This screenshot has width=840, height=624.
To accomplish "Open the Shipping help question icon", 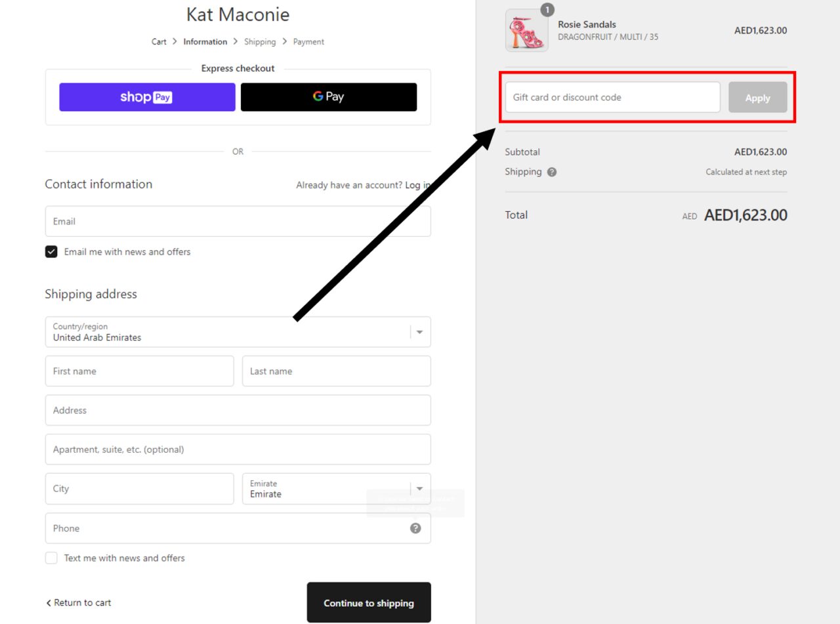I will click(552, 172).
